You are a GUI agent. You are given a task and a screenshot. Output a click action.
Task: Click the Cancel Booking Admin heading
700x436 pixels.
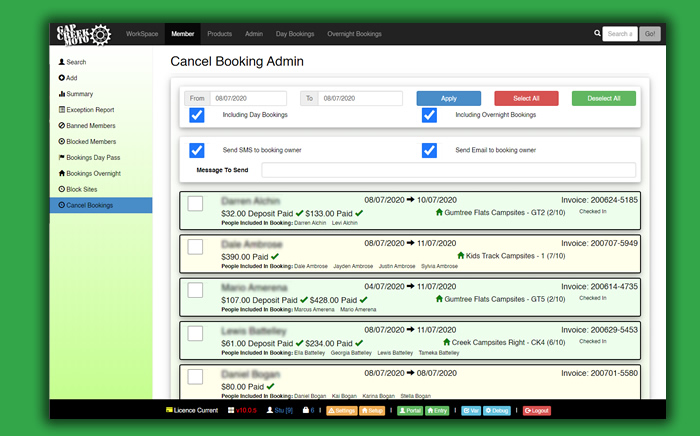point(237,61)
